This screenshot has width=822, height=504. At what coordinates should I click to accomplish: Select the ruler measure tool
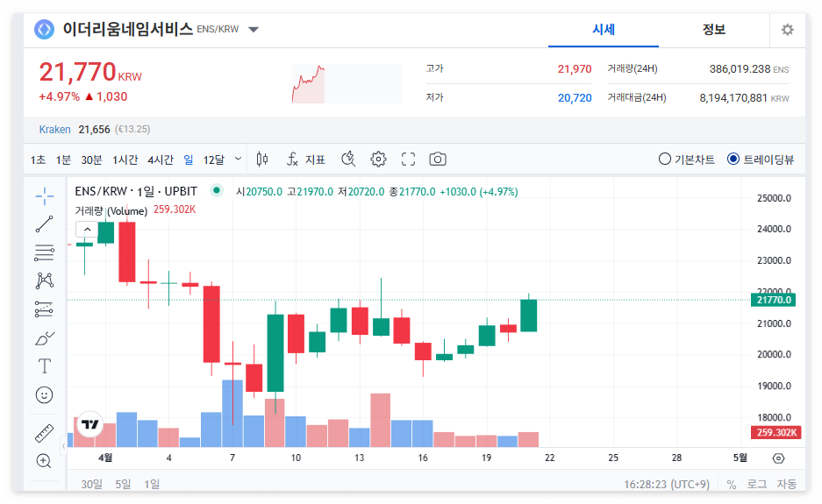(45, 433)
